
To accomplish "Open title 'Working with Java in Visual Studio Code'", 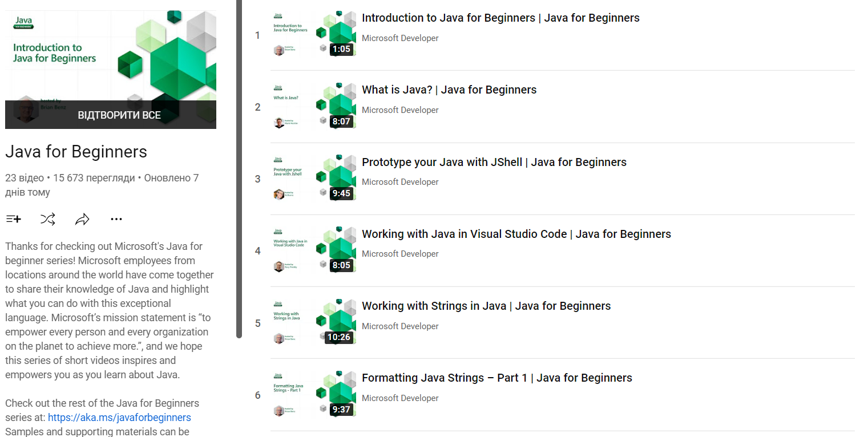I will (516, 234).
